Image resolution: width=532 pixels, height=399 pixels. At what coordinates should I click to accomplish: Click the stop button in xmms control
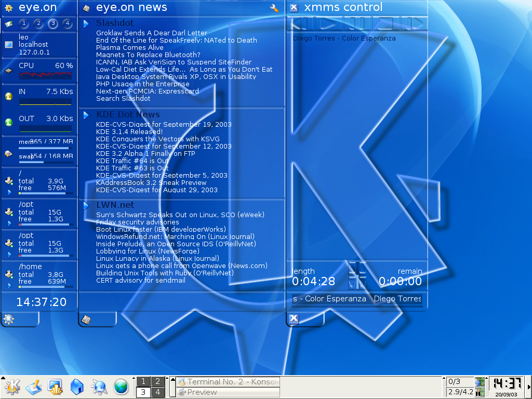click(x=385, y=24)
